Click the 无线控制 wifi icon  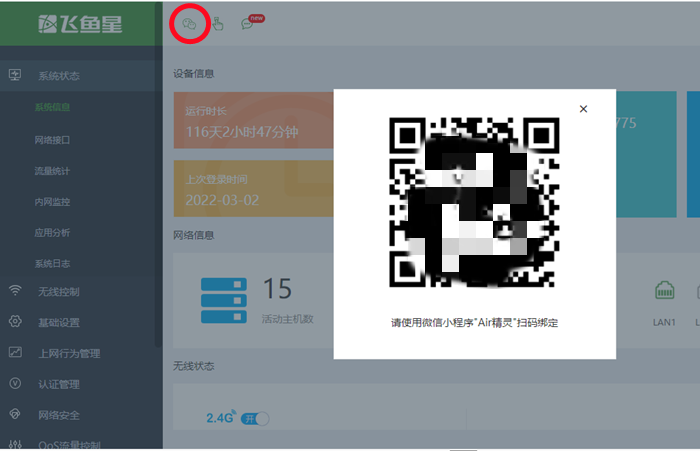15,291
